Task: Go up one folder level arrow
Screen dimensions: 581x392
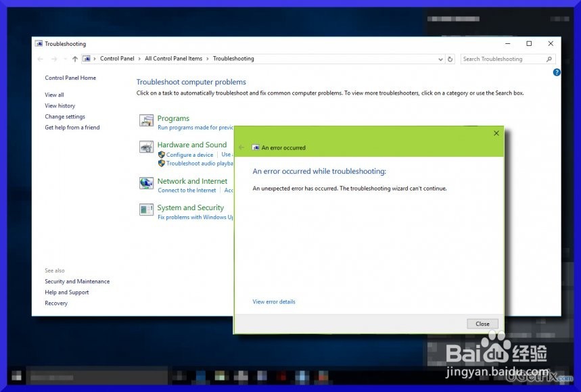Action: [x=75, y=59]
